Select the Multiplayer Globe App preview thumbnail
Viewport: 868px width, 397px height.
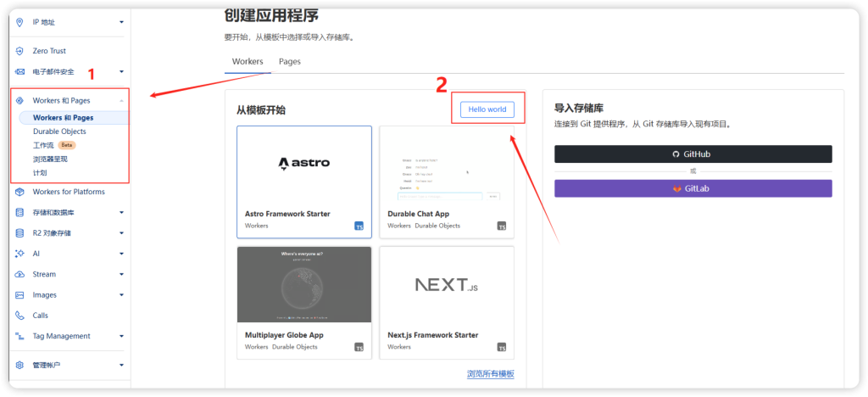pyautogui.click(x=304, y=284)
